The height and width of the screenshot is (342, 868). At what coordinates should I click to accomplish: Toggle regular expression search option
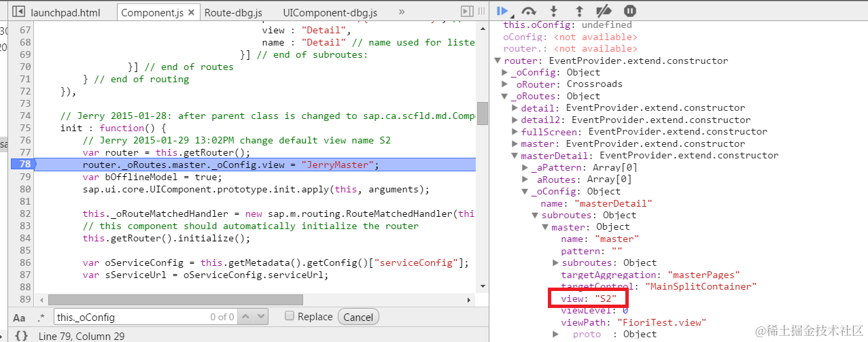point(41,318)
